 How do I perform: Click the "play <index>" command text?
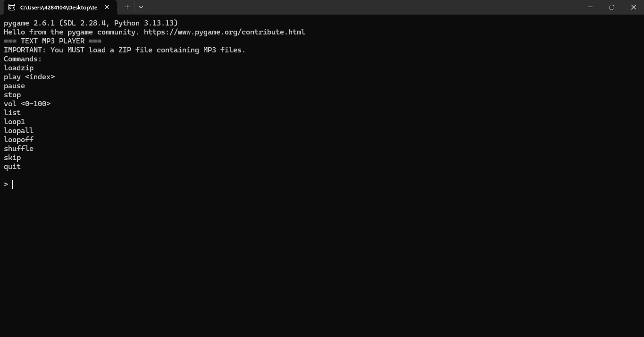click(29, 77)
